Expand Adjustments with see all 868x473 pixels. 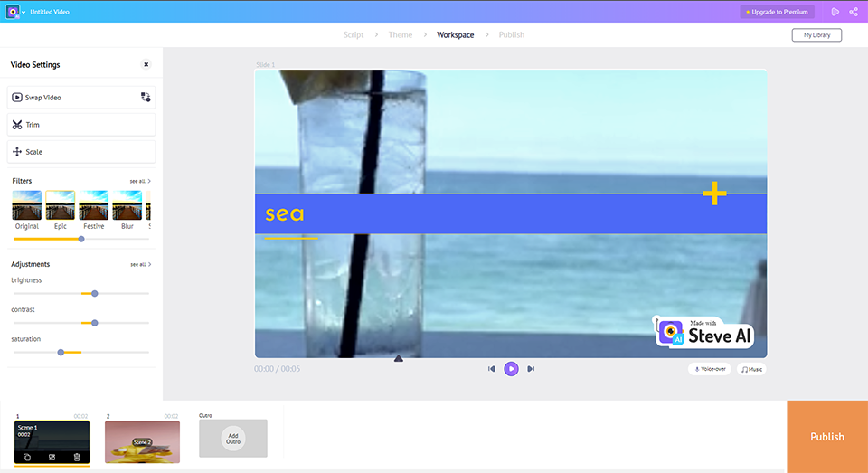[141, 264]
